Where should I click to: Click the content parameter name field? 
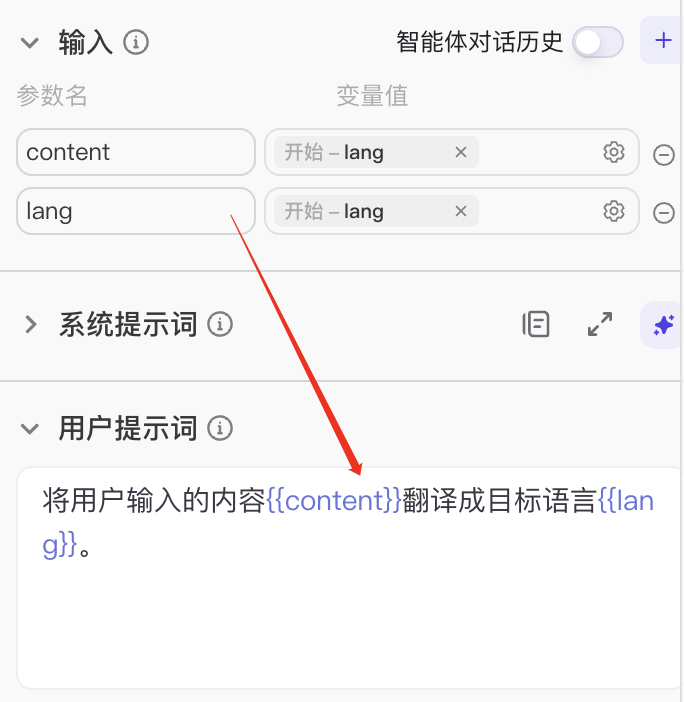point(136,152)
